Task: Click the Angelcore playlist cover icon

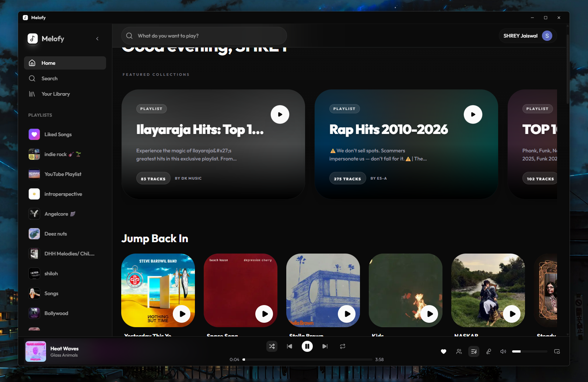Action: (x=34, y=214)
